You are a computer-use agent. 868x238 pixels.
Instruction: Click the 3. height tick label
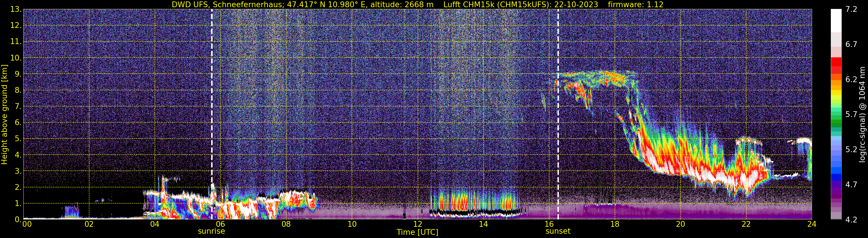(18, 171)
